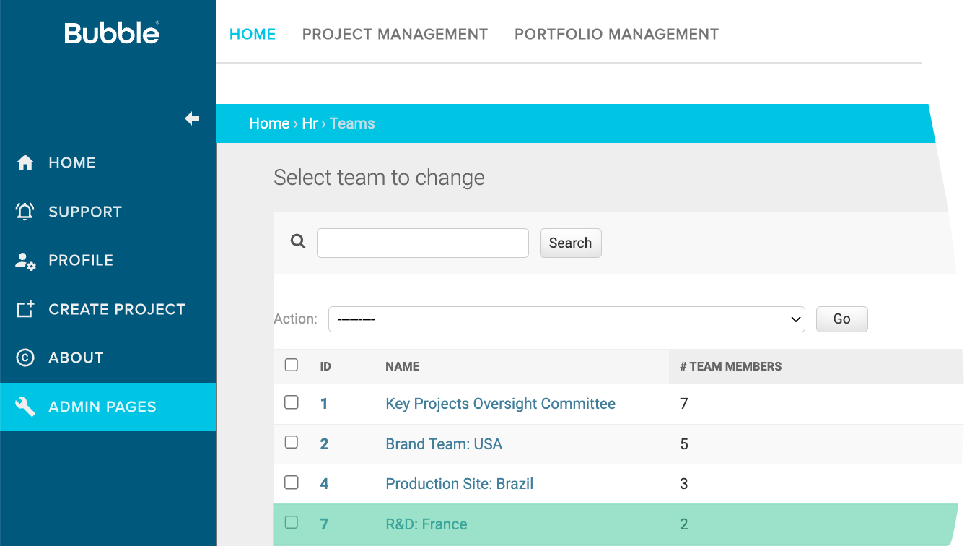Navigate to Hr via the breadcrumb
980x546 pixels.
tap(309, 123)
